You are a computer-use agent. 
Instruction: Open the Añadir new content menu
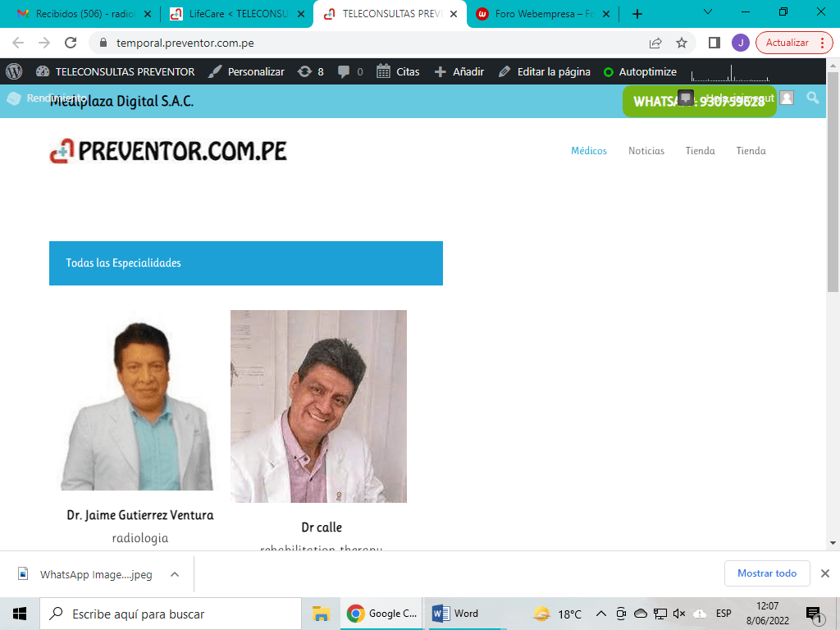tap(459, 72)
